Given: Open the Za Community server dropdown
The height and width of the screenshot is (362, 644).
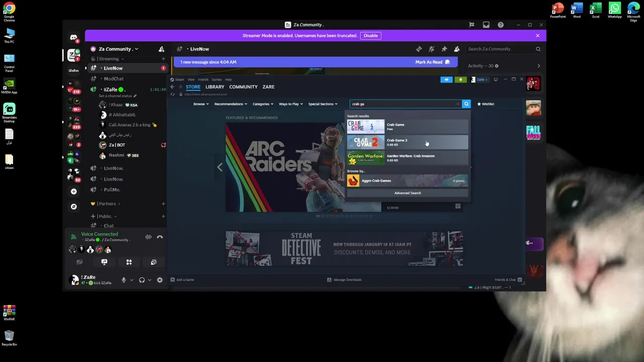Looking at the screenshot, I should click(118, 49).
